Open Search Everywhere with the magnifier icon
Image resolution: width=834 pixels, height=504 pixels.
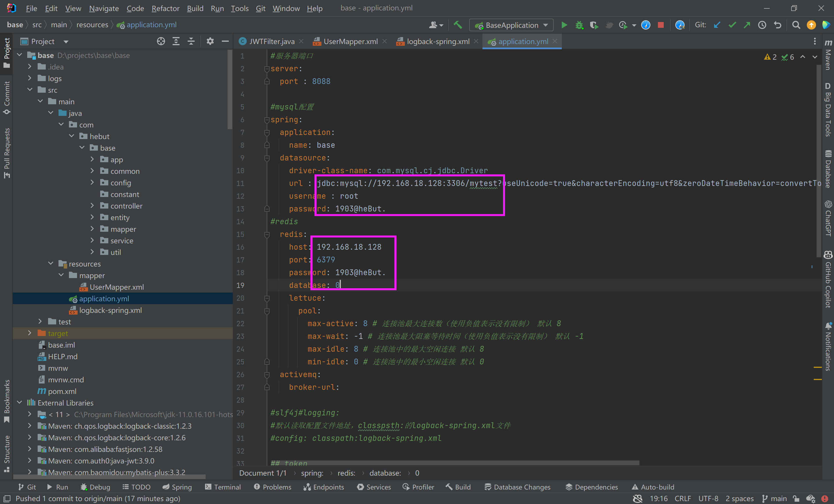[796, 25]
